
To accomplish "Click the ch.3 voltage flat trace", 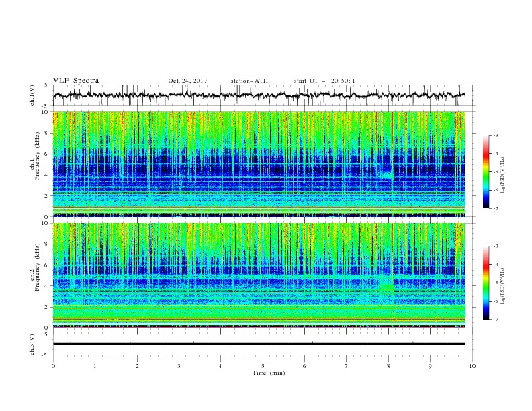I will point(259,344).
